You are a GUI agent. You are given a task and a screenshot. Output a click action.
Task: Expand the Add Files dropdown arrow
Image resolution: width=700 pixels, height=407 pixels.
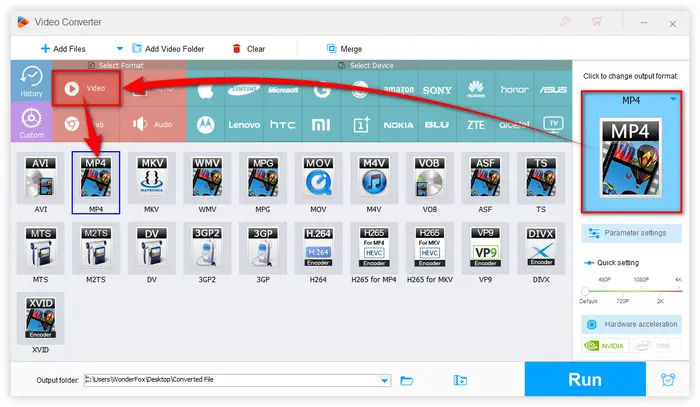(119, 49)
